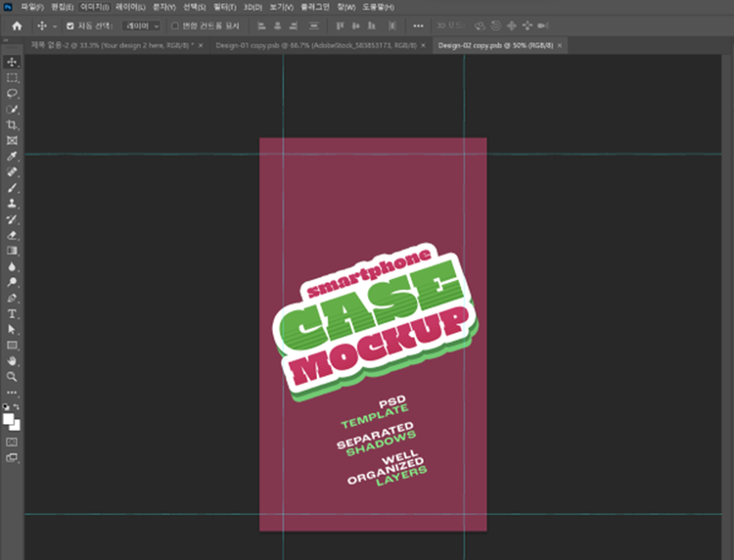Expand the Move tool preset picker arrow
734x560 pixels.
(55, 25)
